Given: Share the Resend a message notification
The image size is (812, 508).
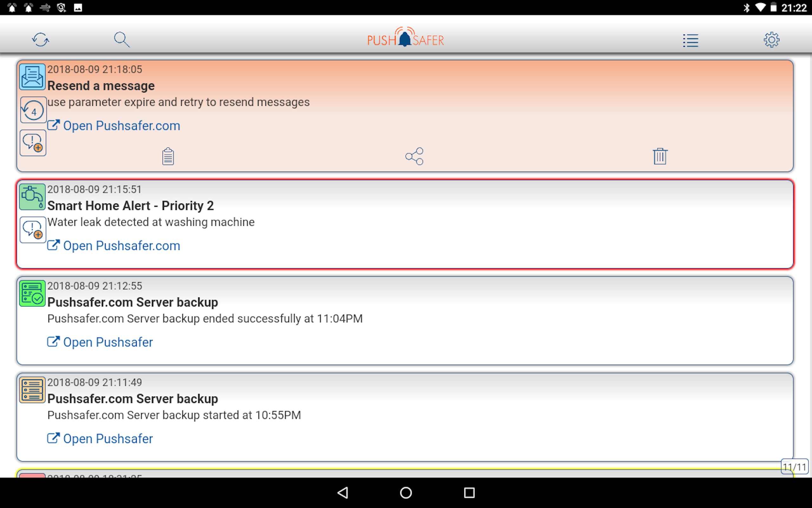Looking at the screenshot, I should click(x=414, y=156).
